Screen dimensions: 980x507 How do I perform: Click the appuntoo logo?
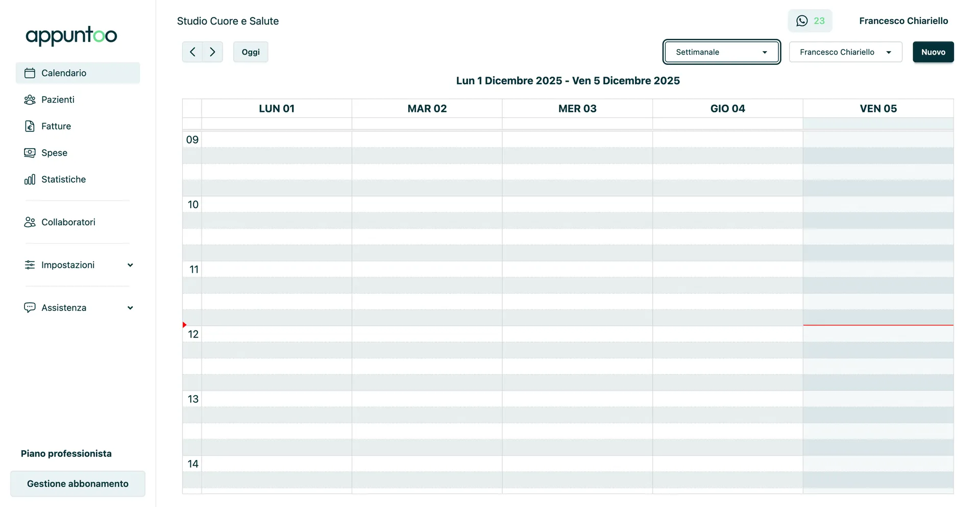71,36
